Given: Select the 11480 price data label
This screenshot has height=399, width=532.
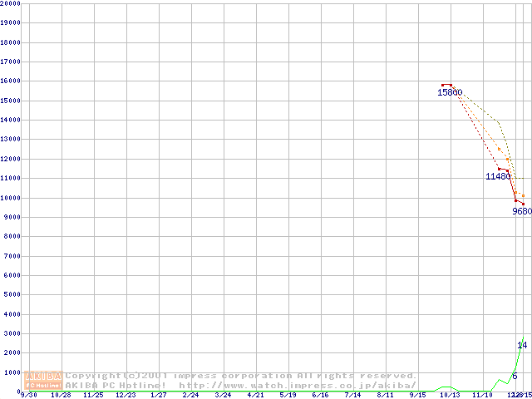Looking at the screenshot, I should tap(498, 176).
